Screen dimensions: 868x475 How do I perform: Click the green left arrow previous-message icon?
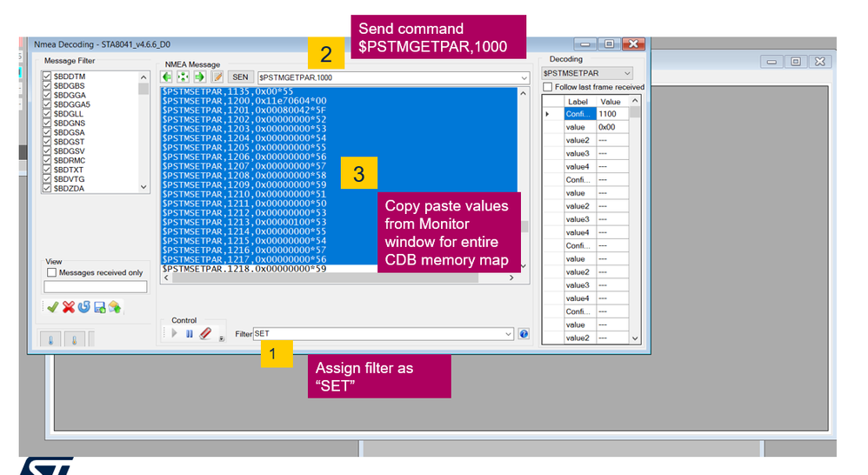167,77
